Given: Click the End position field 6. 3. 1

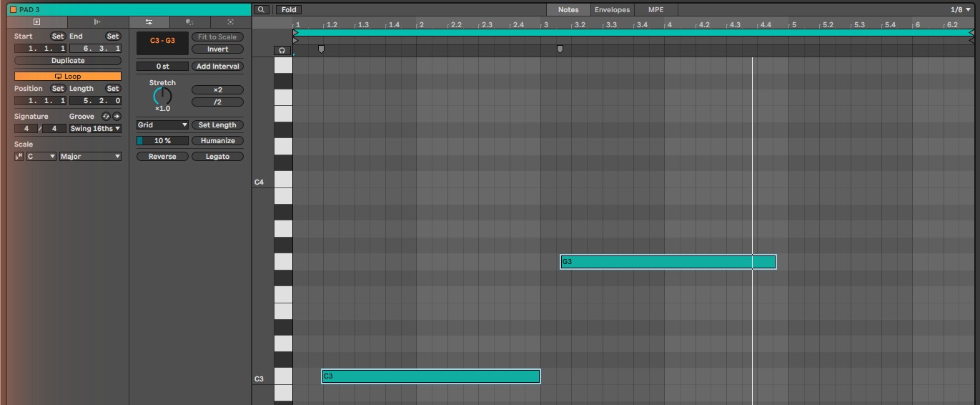Looking at the screenshot, I should (95, 49).
